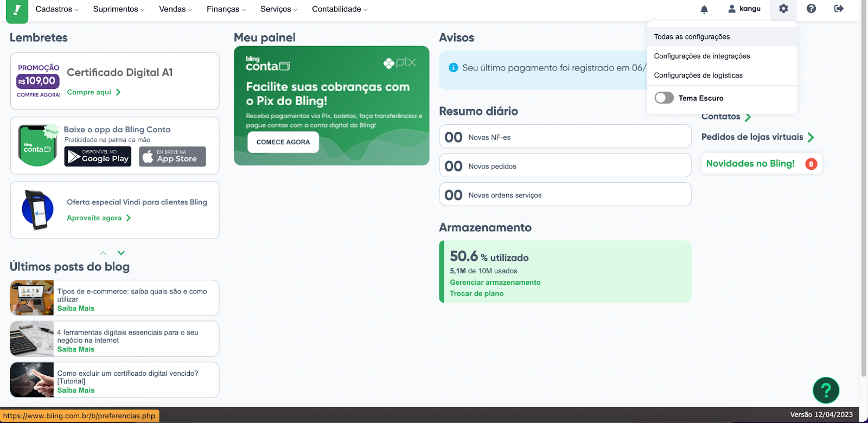
Task: Click the Vindi card machine image
Action: click(x=37, y=210)
